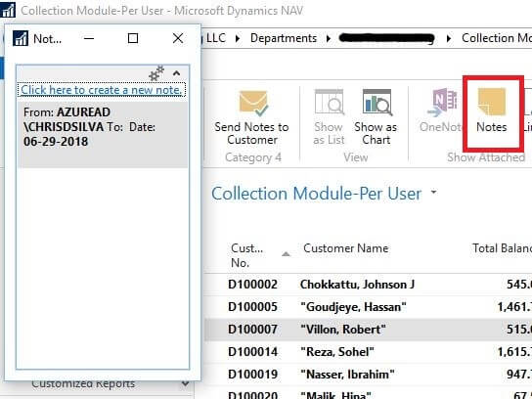Select the note from AZUREAD\CHRISDSILVA
This screenshot has width=532, height=399.
point(103,134)
